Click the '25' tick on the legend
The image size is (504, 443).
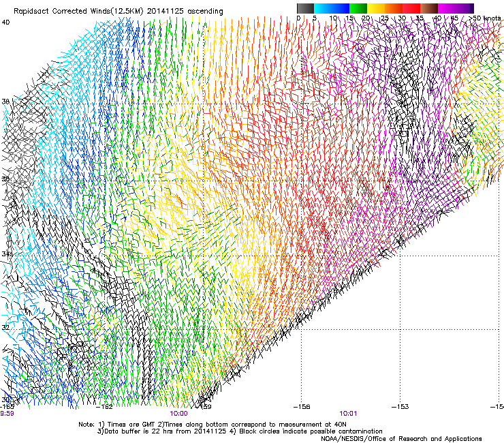coord(385,18)
